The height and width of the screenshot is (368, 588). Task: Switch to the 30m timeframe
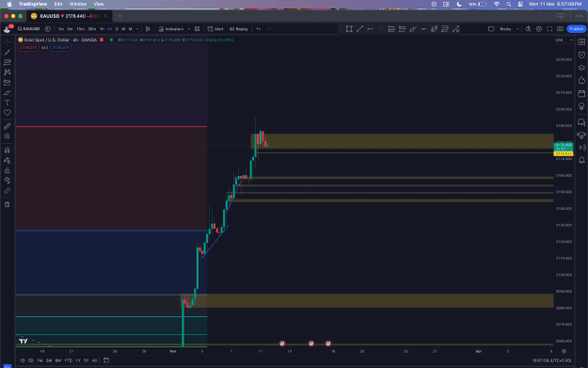pyautogui.click(x=91, y=29)
